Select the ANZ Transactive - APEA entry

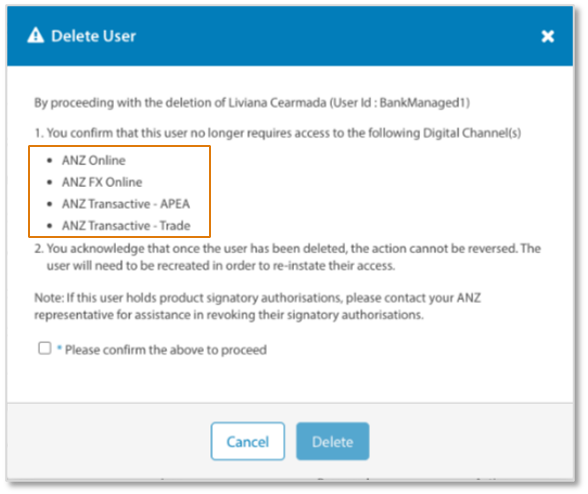(x=126, y=204)
